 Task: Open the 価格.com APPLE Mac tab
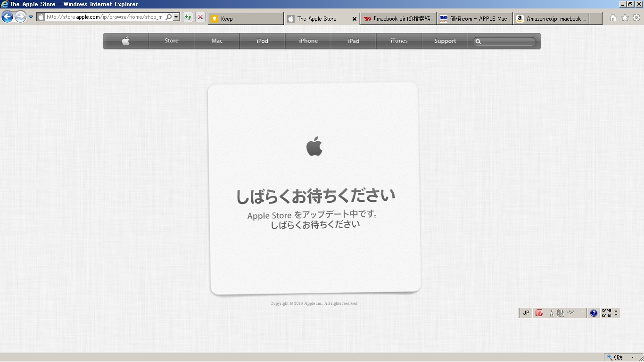coord(475,19)
